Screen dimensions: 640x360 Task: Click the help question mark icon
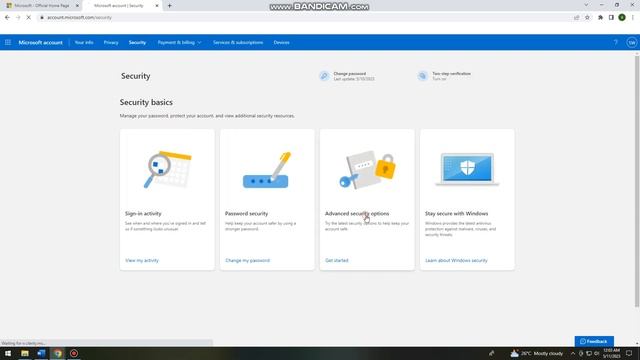pyautogui.click(x=616, y=42)
